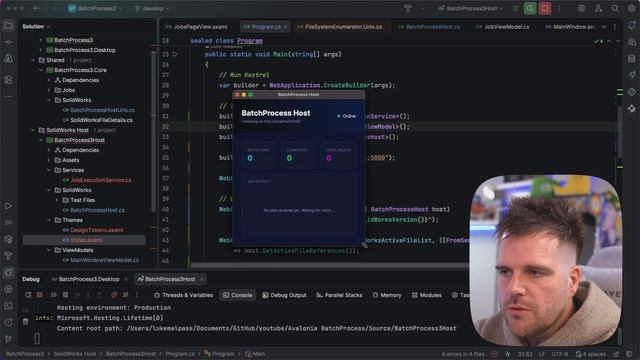Open the Parallel Stacks tab
The image size is (640, 360).
pos(339,295)
